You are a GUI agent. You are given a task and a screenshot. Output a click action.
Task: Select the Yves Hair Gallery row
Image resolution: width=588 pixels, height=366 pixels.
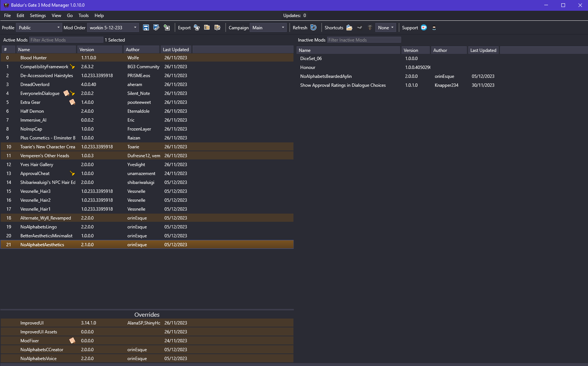(147, 165)
